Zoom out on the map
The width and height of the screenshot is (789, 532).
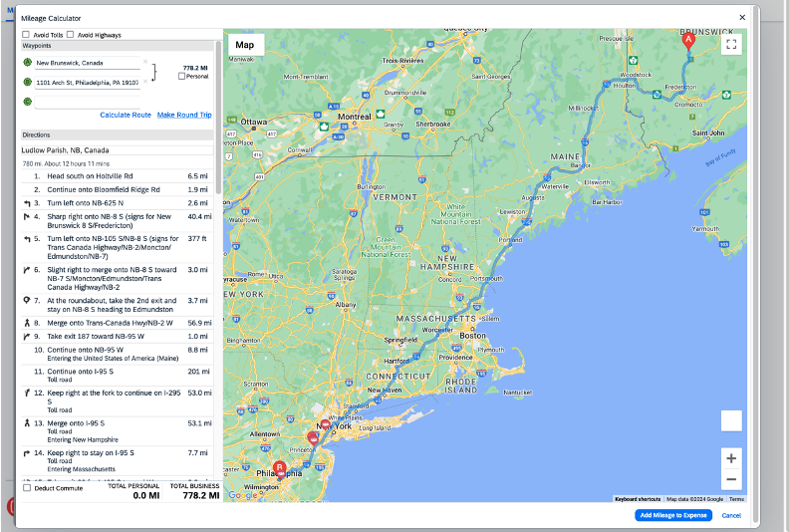(731, 479)
